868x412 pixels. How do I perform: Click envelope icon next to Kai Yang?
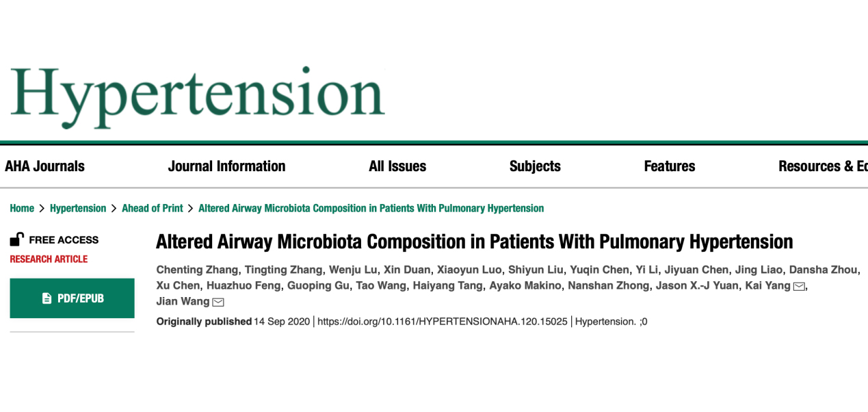pyautogui.click(x=799, y=286)
